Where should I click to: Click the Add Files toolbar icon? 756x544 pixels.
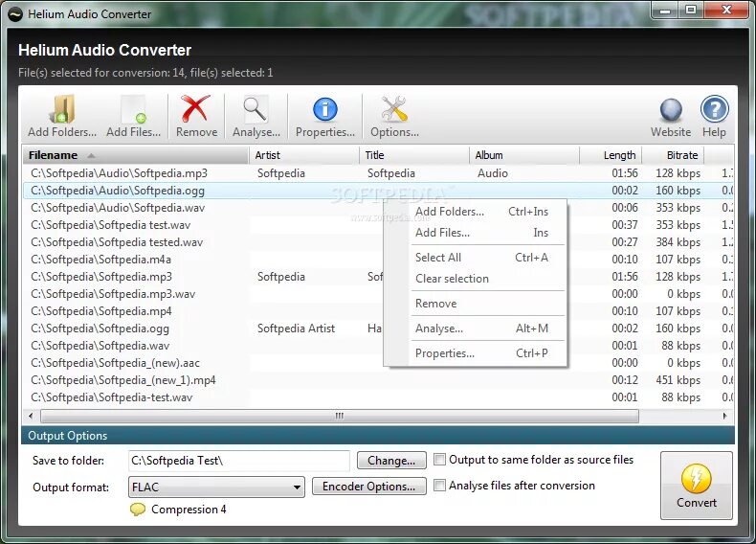(134, 109)
